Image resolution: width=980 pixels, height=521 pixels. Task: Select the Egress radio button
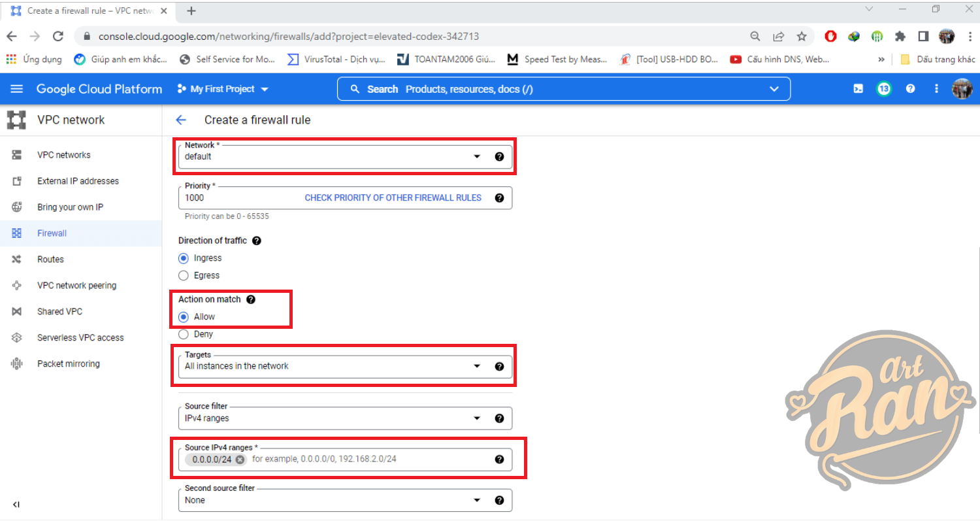184,276
